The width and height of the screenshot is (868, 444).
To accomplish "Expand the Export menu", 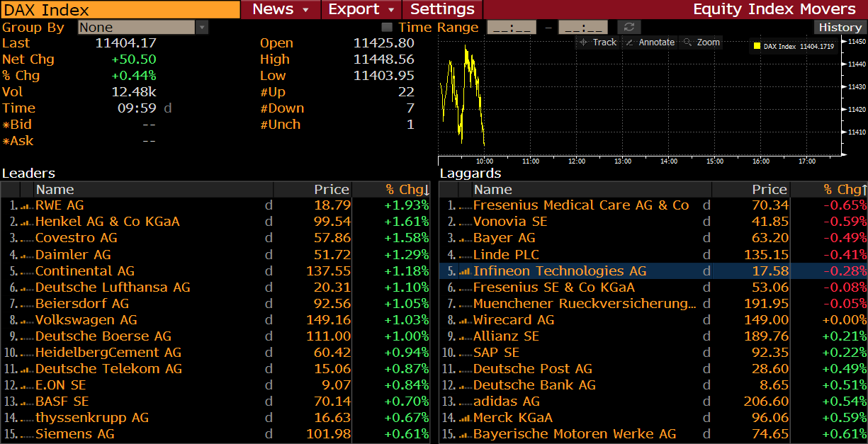I will tap(362, 9).
